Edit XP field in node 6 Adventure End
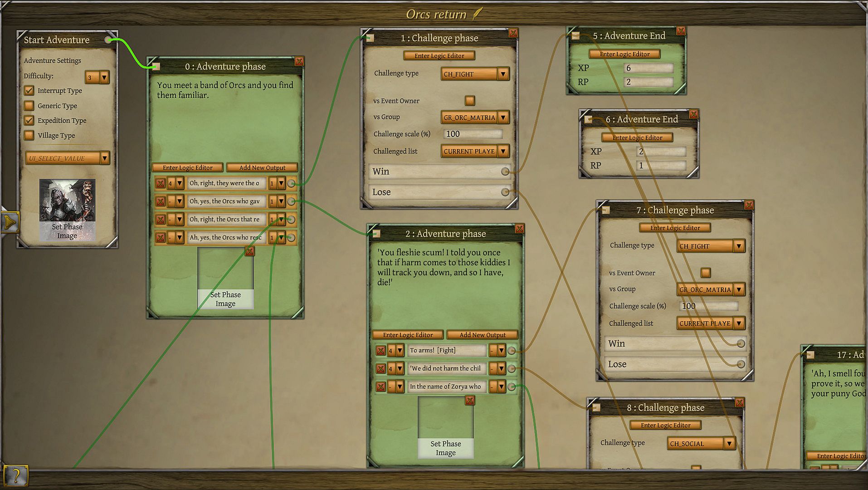 point(661,152)
